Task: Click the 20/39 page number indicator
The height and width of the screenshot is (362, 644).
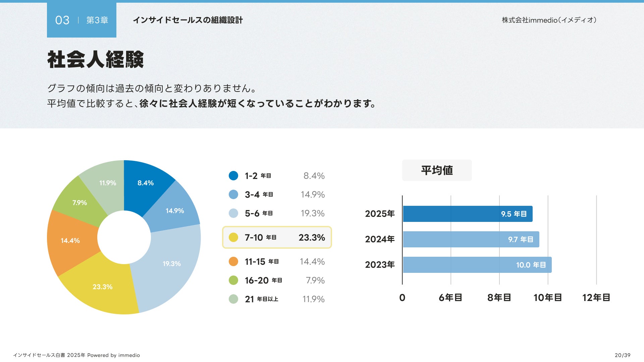Action: (623, 355)
